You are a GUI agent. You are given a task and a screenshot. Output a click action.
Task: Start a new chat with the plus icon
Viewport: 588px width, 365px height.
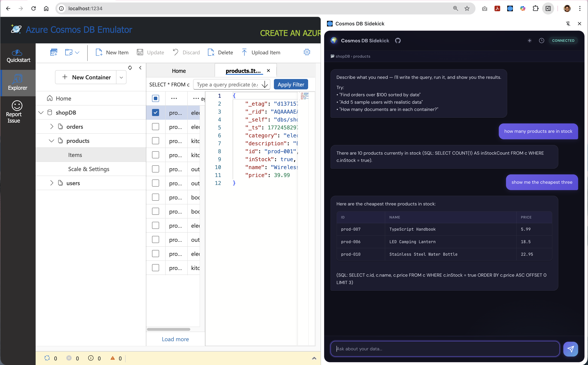point(530,41)
